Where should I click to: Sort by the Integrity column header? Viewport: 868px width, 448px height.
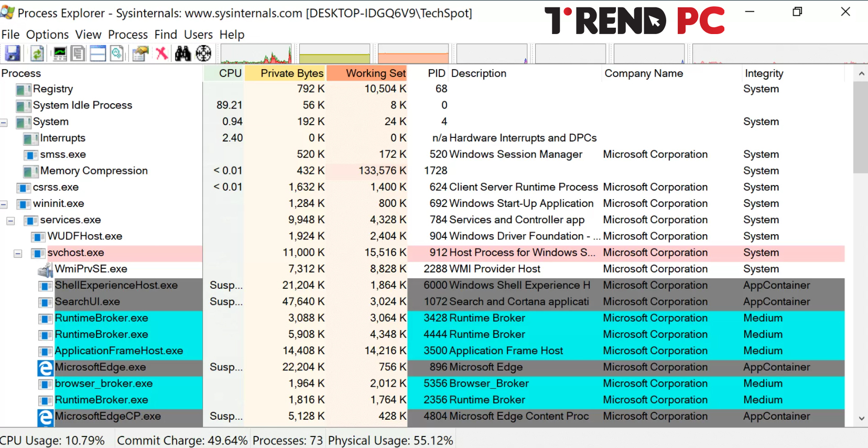tap(794, 73)
